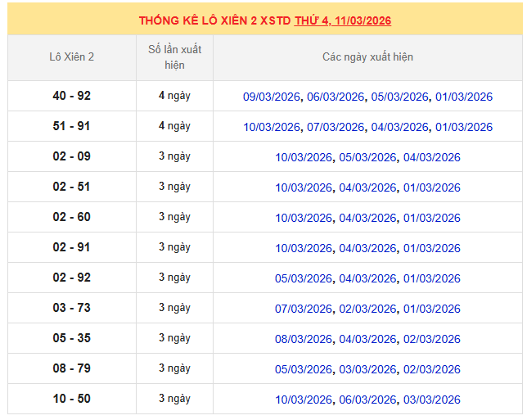
Task: Click 02/03/2026 in the 03 - 73 row
Action: coord(367,309)
